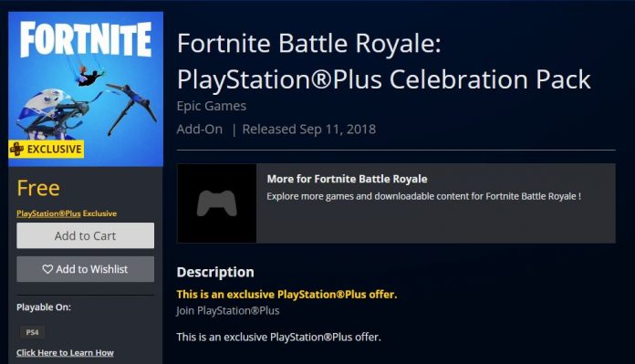The width and height of the screenshot is (635, 364).
Task: Click the heart icon on the wishlist button
Action: pos(47,269)
